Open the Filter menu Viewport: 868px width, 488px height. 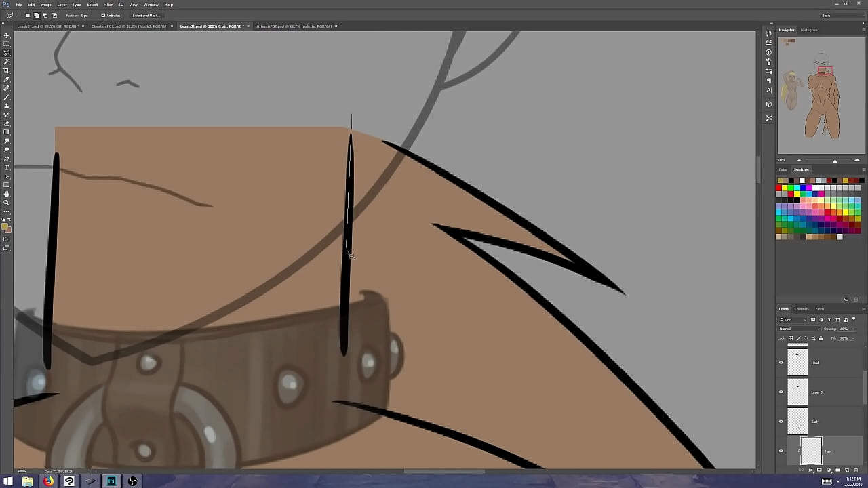click(108, 5)
